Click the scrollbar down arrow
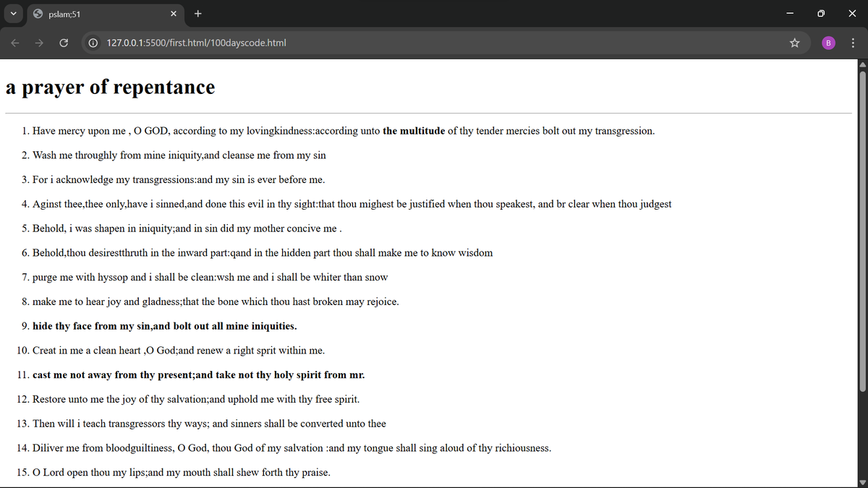Viewport: 868px width, 488px height. coord(861,483)
